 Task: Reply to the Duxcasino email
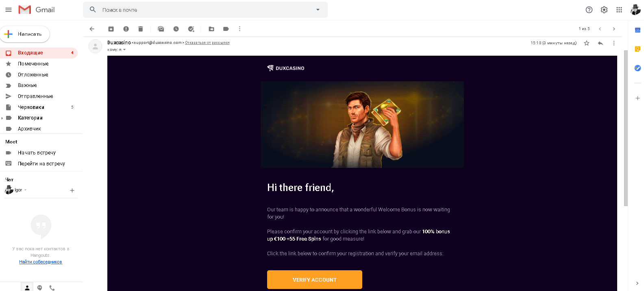pyautogui.click(x=600, y=43)
